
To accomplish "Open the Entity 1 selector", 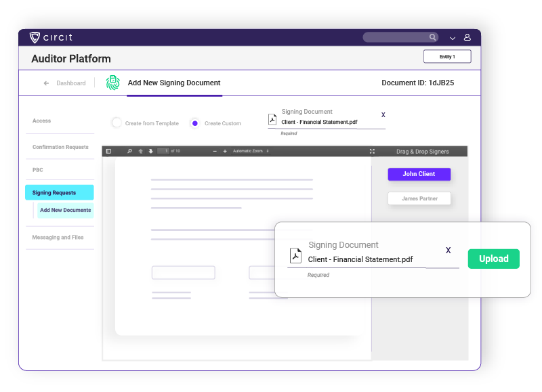I will 446,57.
